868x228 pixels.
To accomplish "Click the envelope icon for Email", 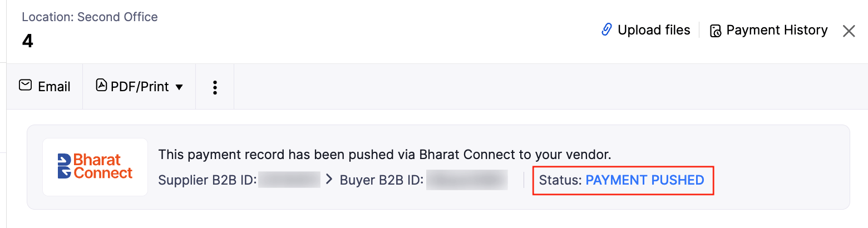I will 25,85.
